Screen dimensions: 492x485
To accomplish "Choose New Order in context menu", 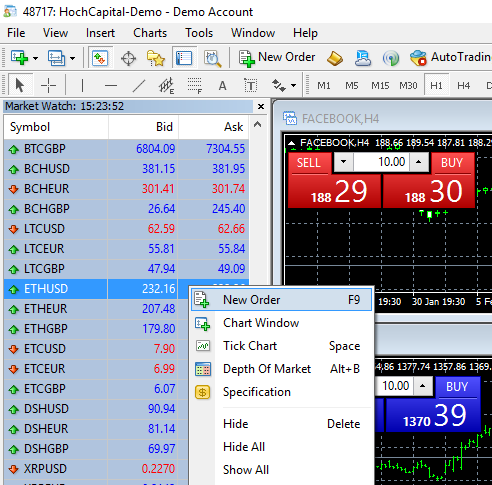I will (281, 300).
